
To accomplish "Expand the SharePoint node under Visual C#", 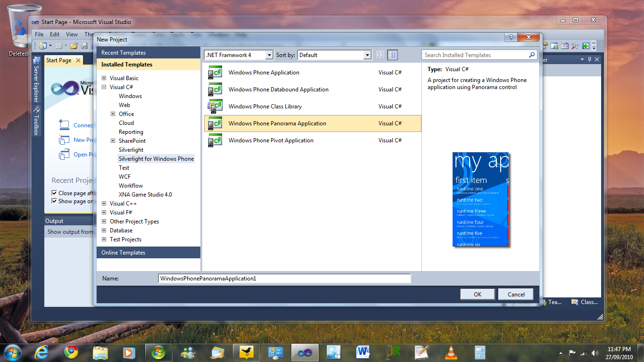I will tap(113, 141).
